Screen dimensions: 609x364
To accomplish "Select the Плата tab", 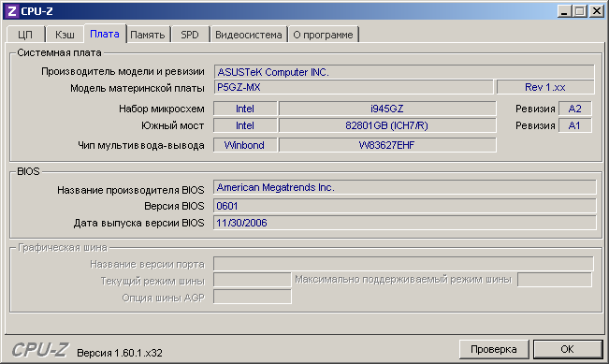I will point(105,34).
